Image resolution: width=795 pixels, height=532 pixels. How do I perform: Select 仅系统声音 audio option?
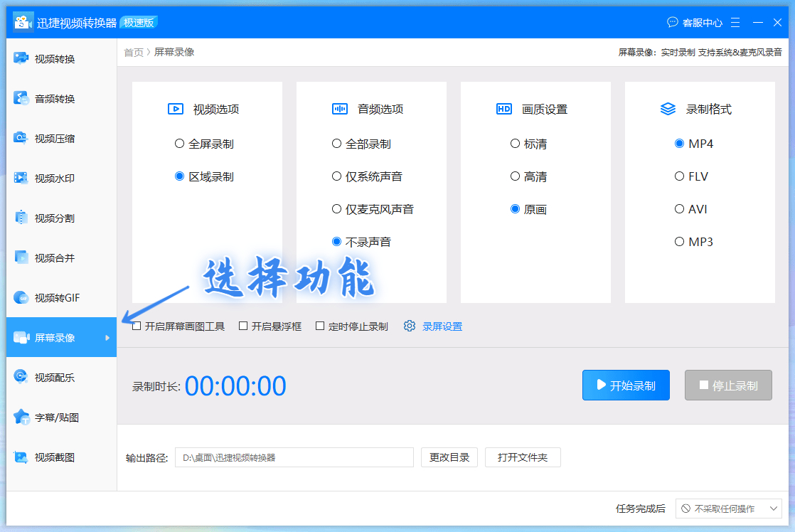point(367,176)
